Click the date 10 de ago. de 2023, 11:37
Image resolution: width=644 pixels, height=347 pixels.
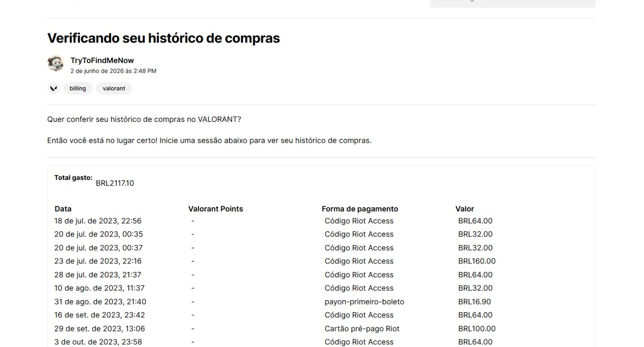pyautogui.click(x=100, y=288)
